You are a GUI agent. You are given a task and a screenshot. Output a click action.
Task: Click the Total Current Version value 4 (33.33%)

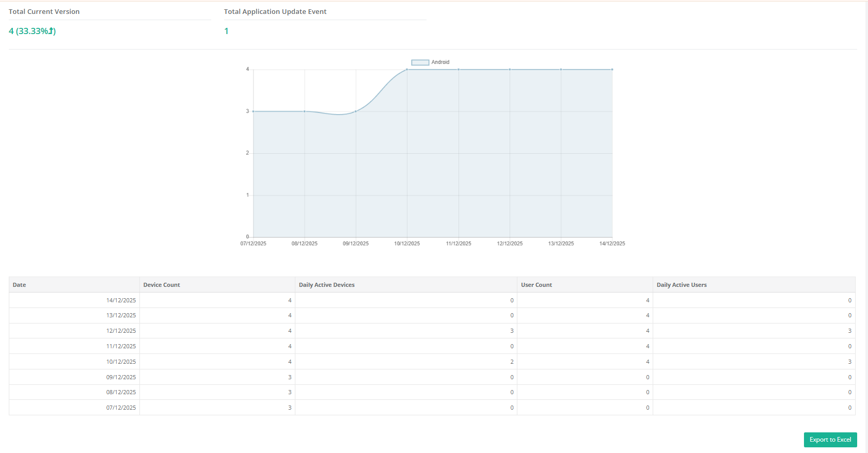pyautogui.click(x=32, y=31)
